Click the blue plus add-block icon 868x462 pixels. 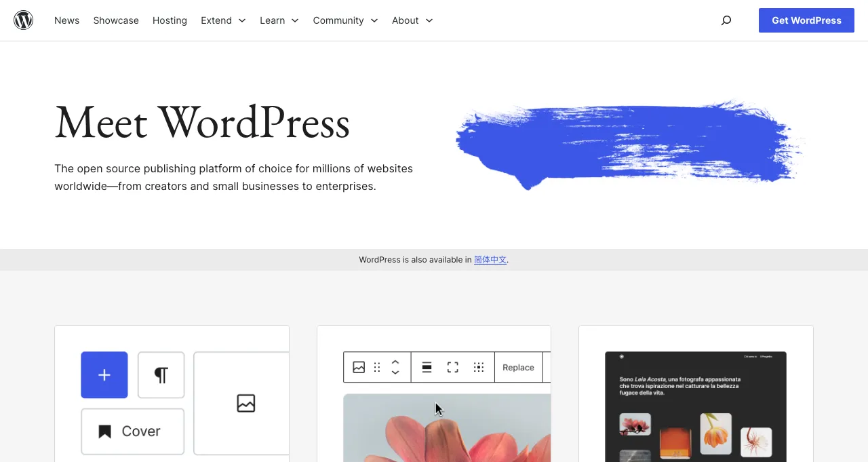pos(104,375)
